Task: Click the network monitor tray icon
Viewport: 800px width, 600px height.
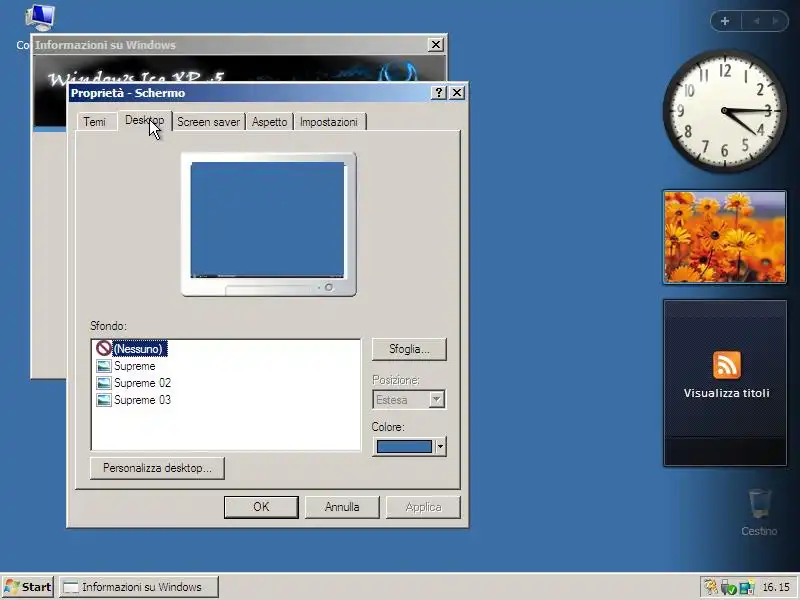Action: [x=746, y=587]
